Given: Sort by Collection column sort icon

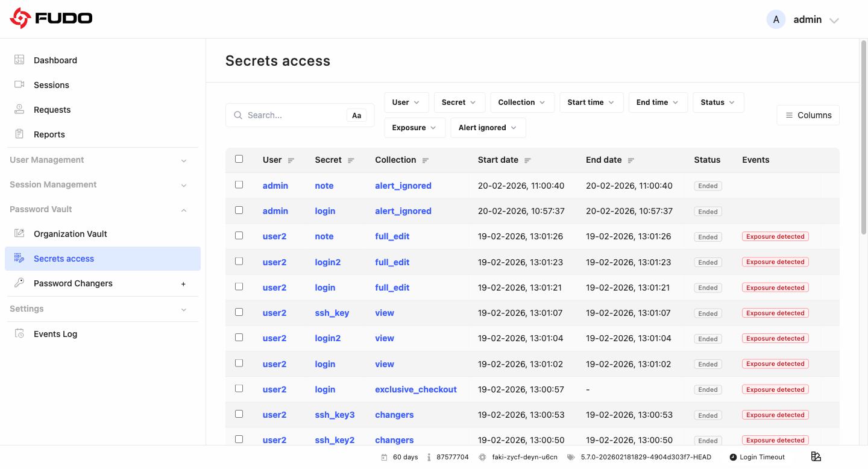Looking at the screenshot, I should [425, 160].
